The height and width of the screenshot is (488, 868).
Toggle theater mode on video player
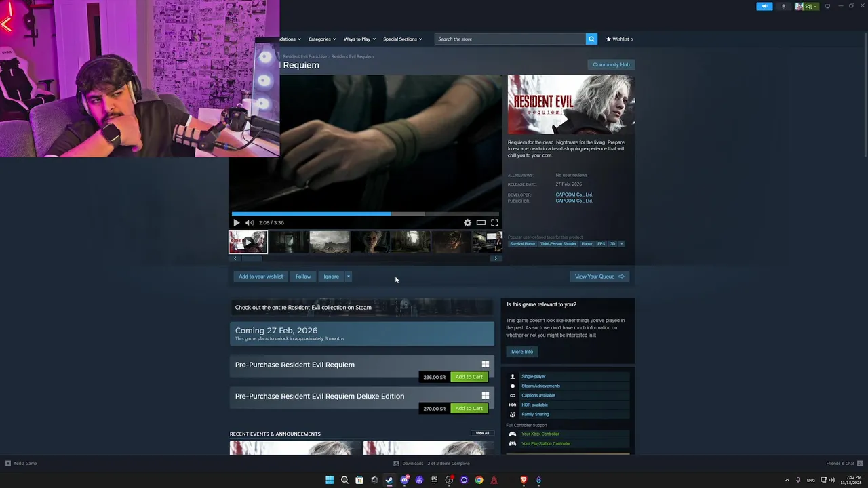[481, 222]
